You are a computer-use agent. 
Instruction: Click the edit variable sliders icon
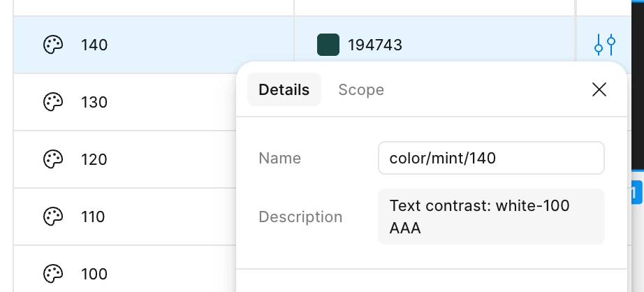tap(605, 45)
